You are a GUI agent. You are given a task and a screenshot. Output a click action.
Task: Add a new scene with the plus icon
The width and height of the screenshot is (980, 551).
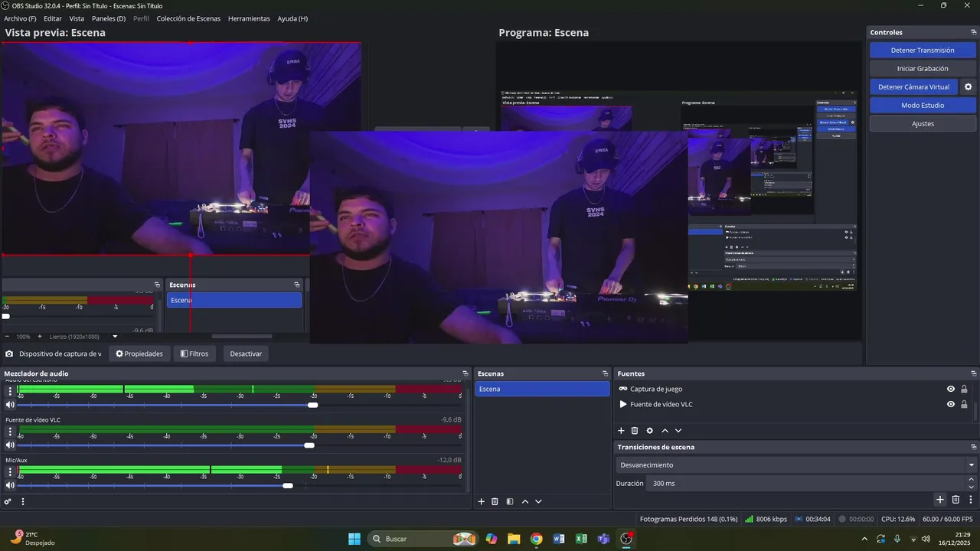point(482,501)
